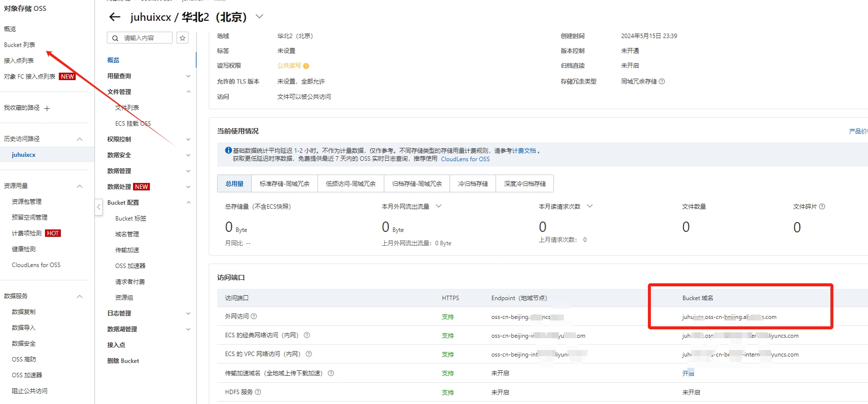Collapse the 资源用量 section in left sidebar
Image resolution: width=868 pixels, height=404 pixels.
[80, 186]
